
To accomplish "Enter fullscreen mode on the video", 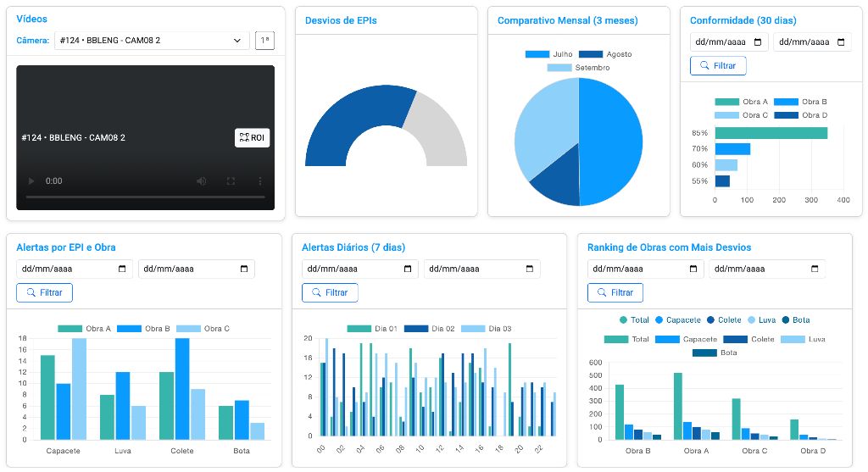I will (x=231, y=181).
